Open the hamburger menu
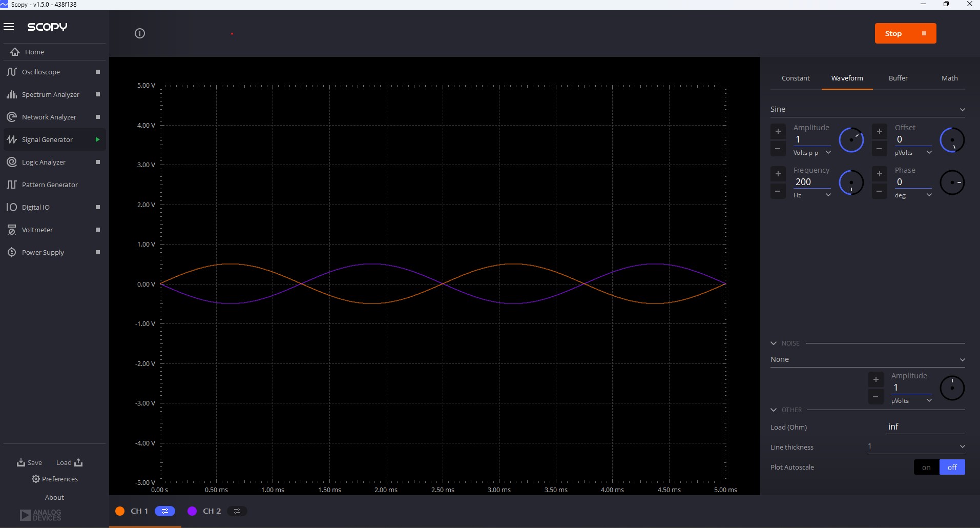980x528 pixels. click(9, 27)
